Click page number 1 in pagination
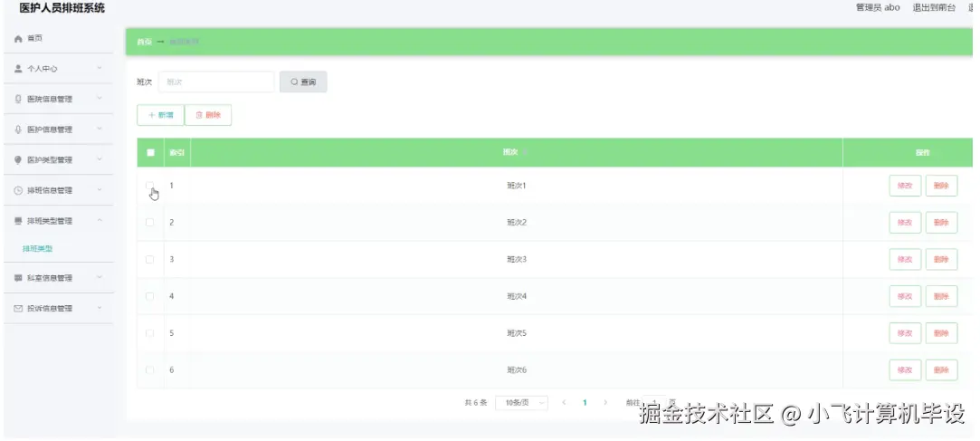 pos(585,403)
